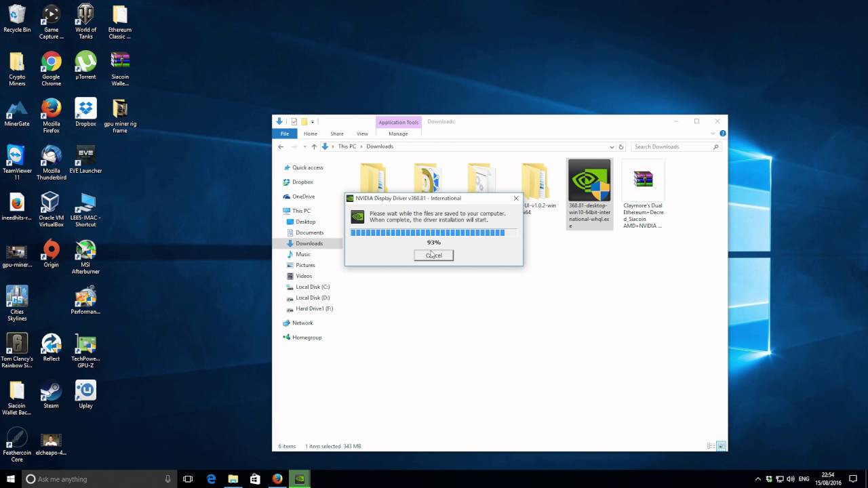Launch Cities Skylines shortcut
This screenshot has width=868, height=488.
pos(17,303)
